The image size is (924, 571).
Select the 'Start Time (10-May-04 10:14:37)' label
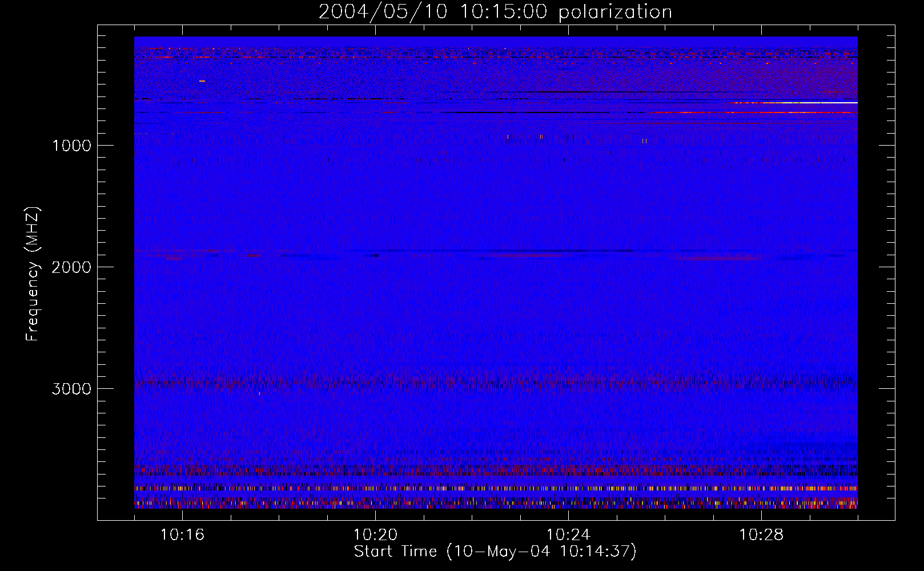tap(495, 552)
